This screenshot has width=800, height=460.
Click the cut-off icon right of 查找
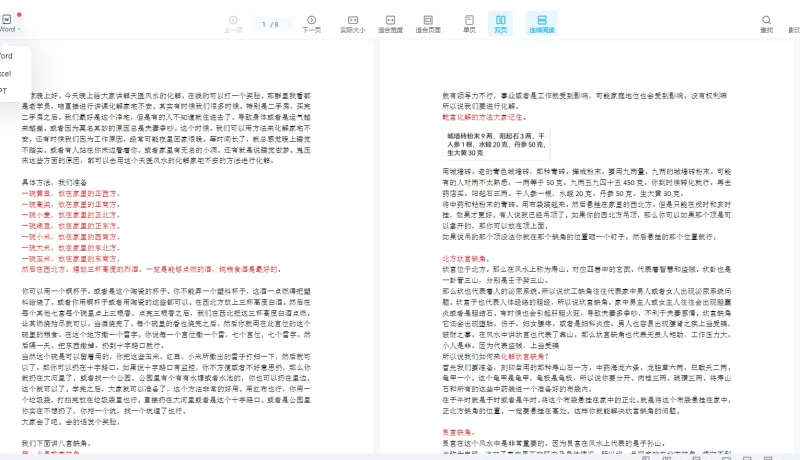click(x=794, y=22)
